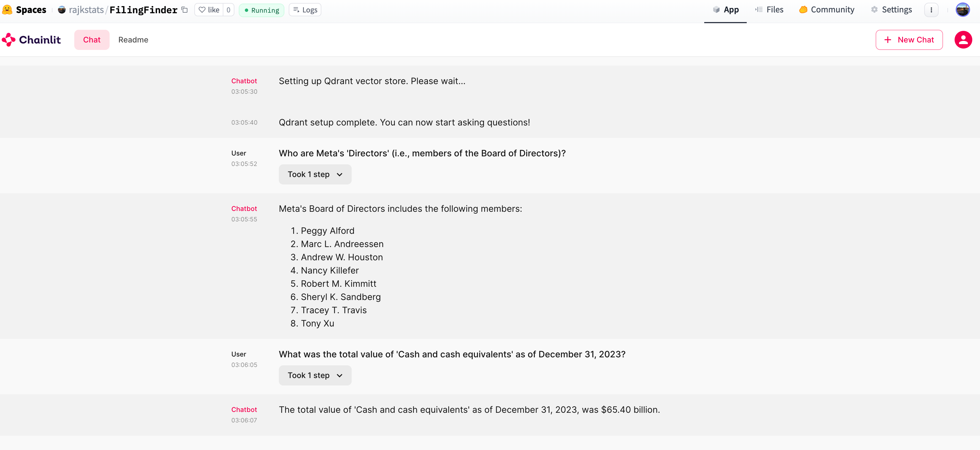The width and height of the screenshot is (980, 450).
Task: Copy the FilingFinder space name icon
Action: pyautogui.click(x=185, y=10)
